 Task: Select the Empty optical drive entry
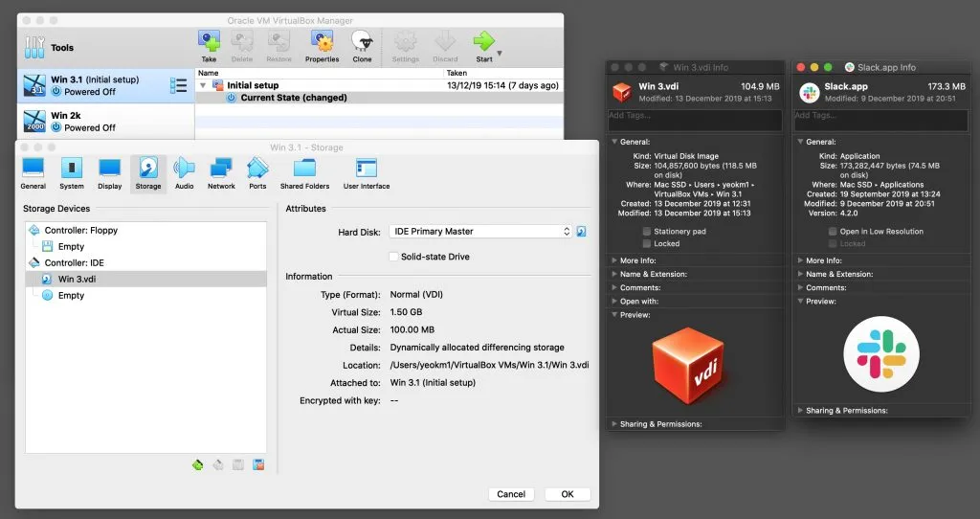(145, 295)
